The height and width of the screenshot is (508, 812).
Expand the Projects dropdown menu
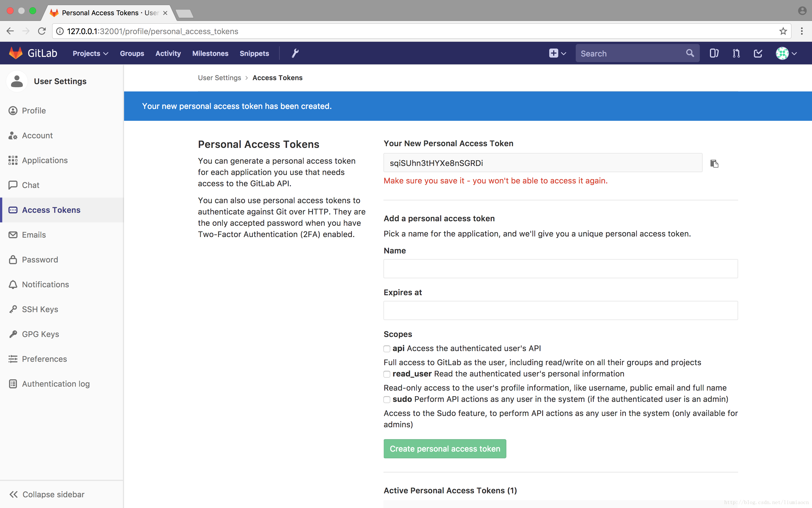pos(90,53)
